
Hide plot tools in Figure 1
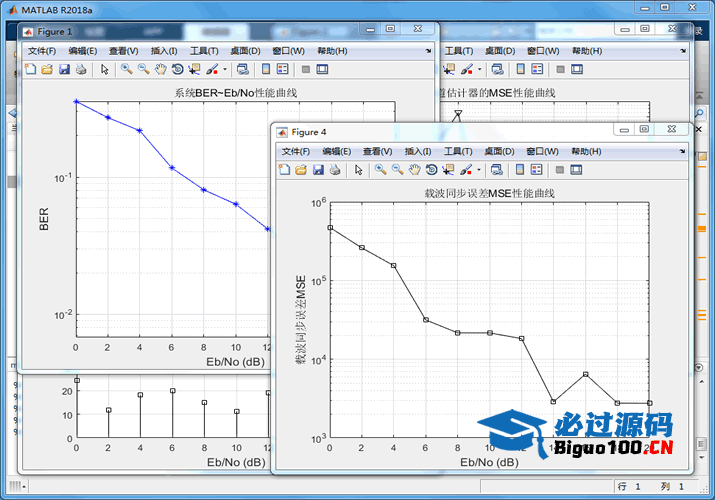pyautogui.click(x=306, y=69)
